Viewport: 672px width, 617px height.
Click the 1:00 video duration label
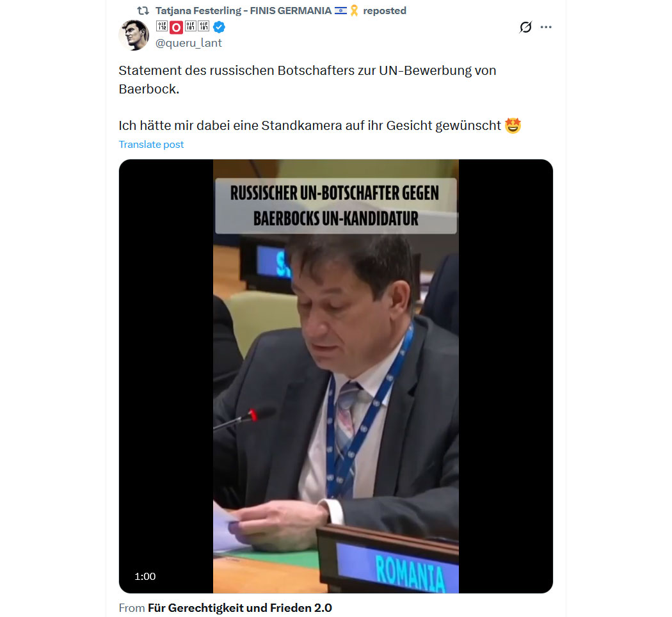(145, 576)
